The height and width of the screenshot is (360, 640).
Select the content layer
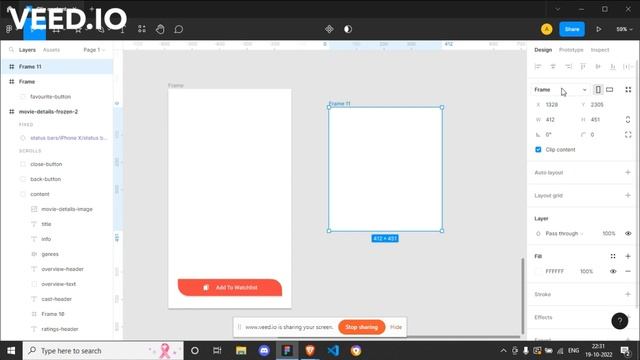point(57,194)
